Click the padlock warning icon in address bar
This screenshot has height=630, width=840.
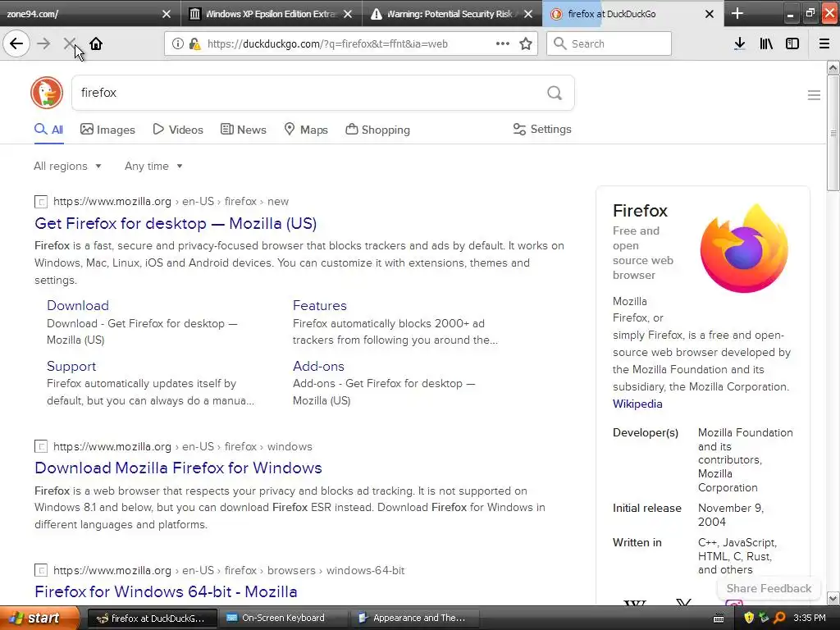tap(194, 44)
